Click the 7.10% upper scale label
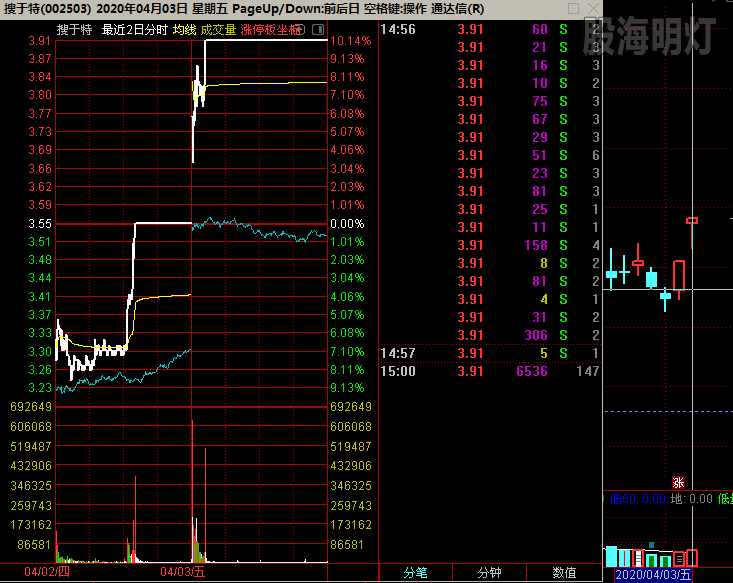The image size is (733, 583). pos(347,95)
